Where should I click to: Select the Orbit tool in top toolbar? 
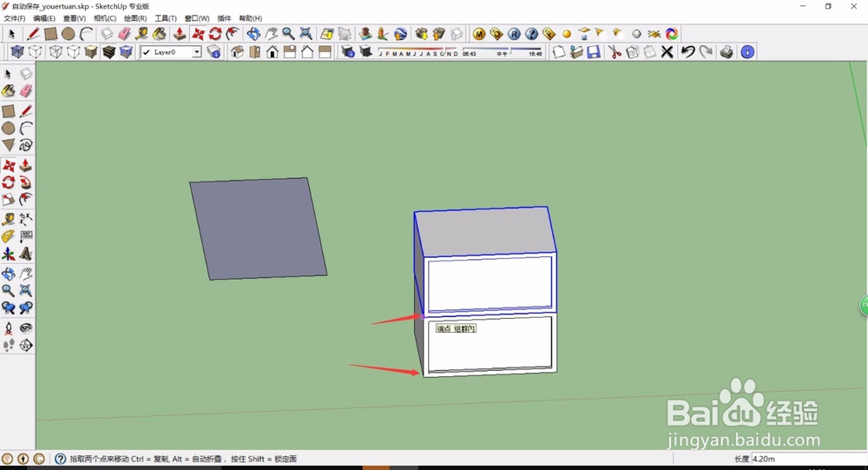[253, 35]
